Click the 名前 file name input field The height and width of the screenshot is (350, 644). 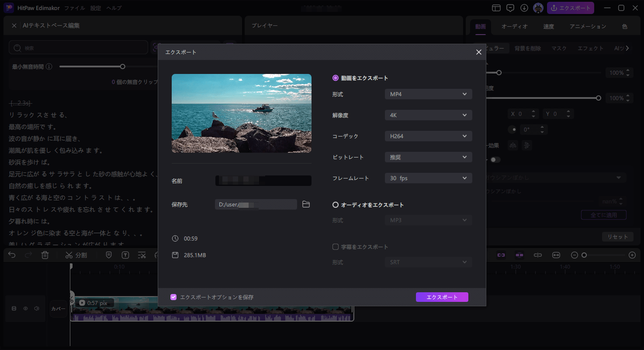coord(263,181)
